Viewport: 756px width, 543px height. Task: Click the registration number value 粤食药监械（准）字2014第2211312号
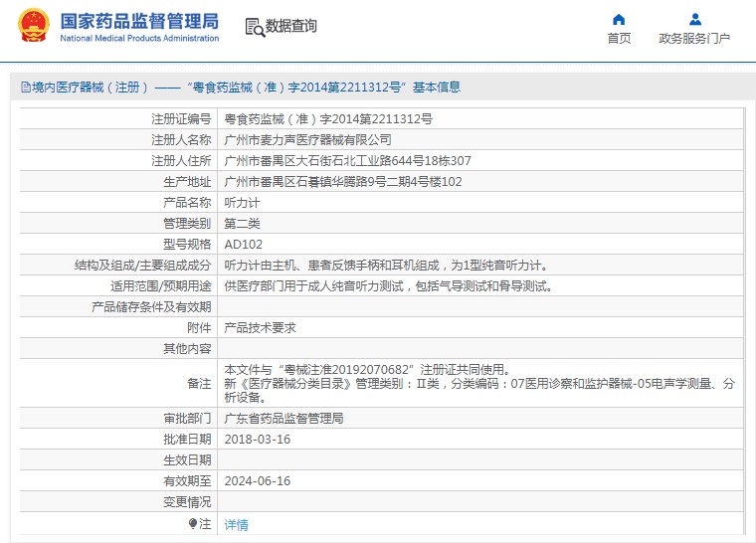328,118
